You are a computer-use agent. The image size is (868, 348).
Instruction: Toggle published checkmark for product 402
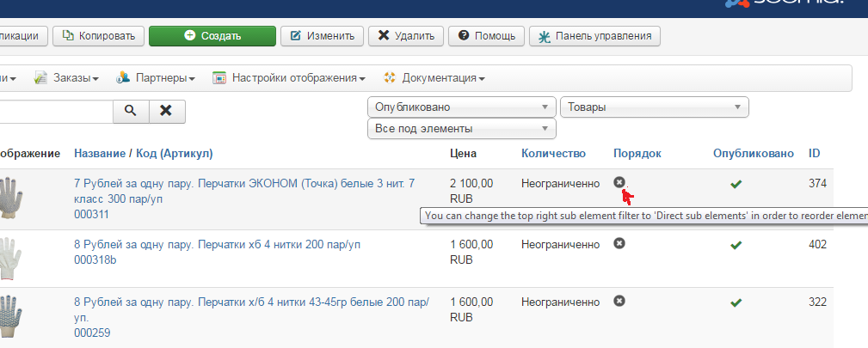[736, 245]
